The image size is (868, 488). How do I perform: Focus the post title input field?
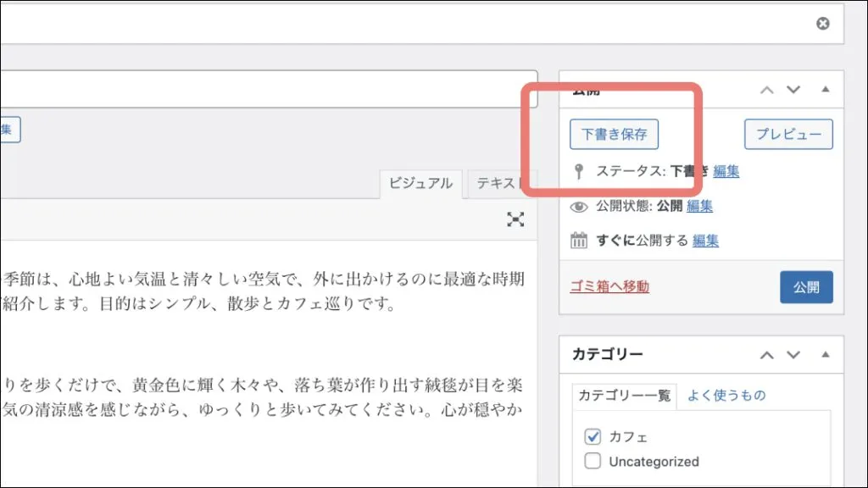coord(269,89)
